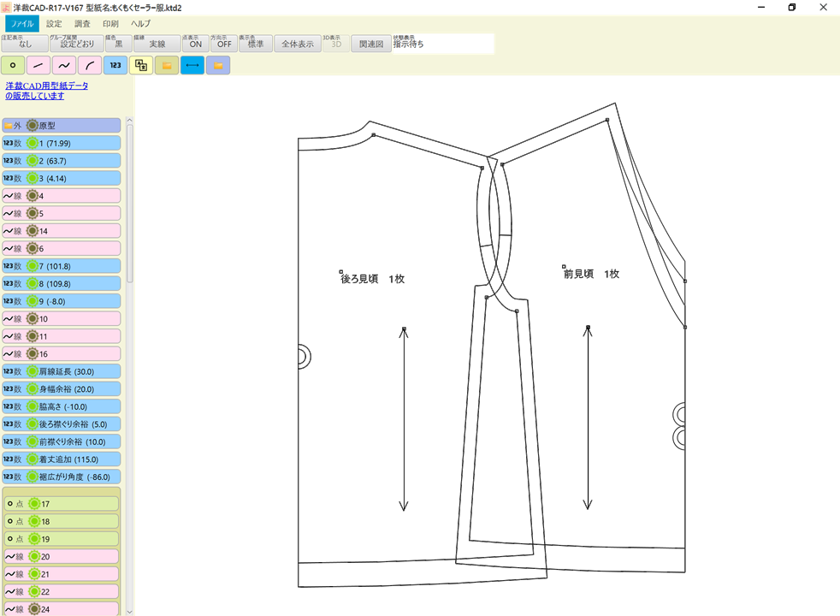Click the 関連図 relation diagram button
Screen dimensions: 840x616
coord(370,44)
